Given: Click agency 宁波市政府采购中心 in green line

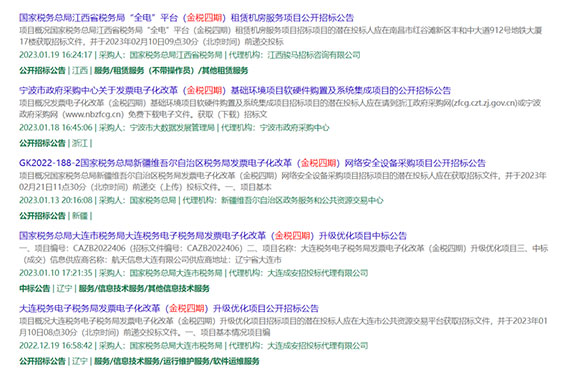Looking at the screenshot, I should click(x=294, y=127).
